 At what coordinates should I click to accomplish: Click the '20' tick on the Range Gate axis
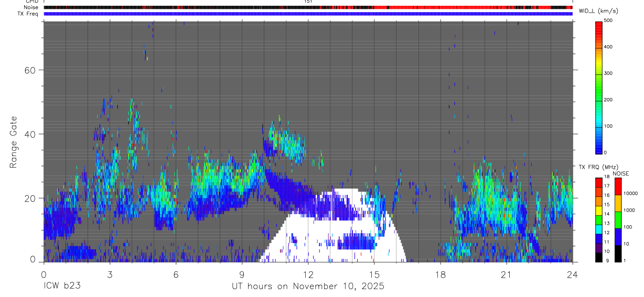point(30,198)
